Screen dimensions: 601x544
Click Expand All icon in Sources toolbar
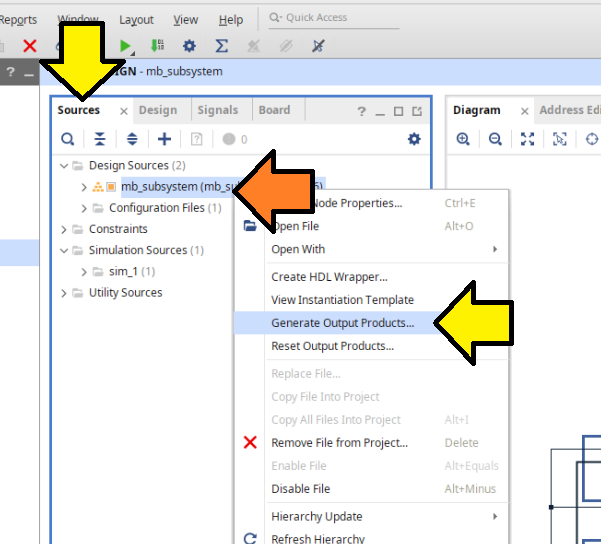tap(131, 140)
